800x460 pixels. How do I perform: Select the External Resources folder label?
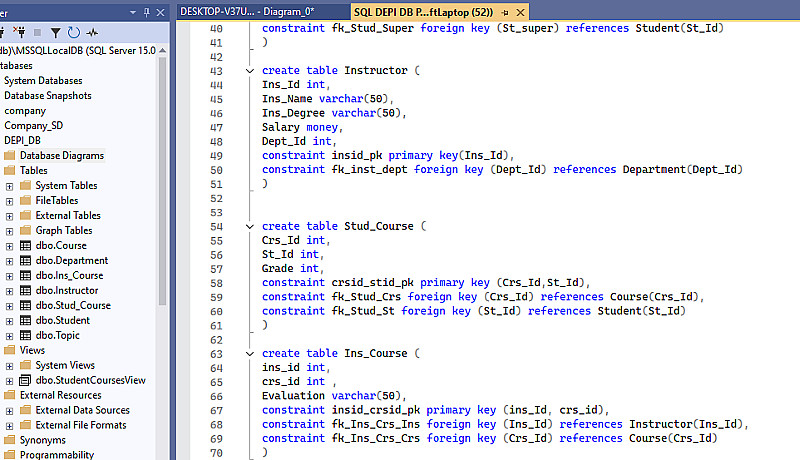click(60, 395)
